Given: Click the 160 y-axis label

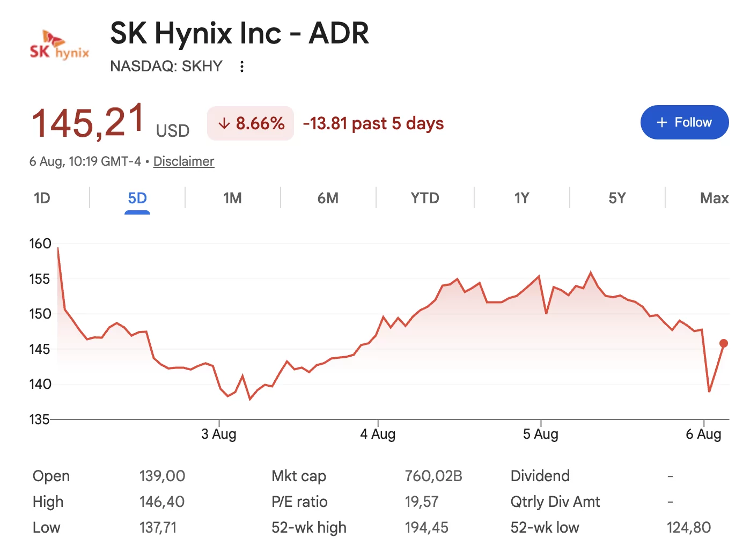Looking at the screenshot, I should [40, 244].
